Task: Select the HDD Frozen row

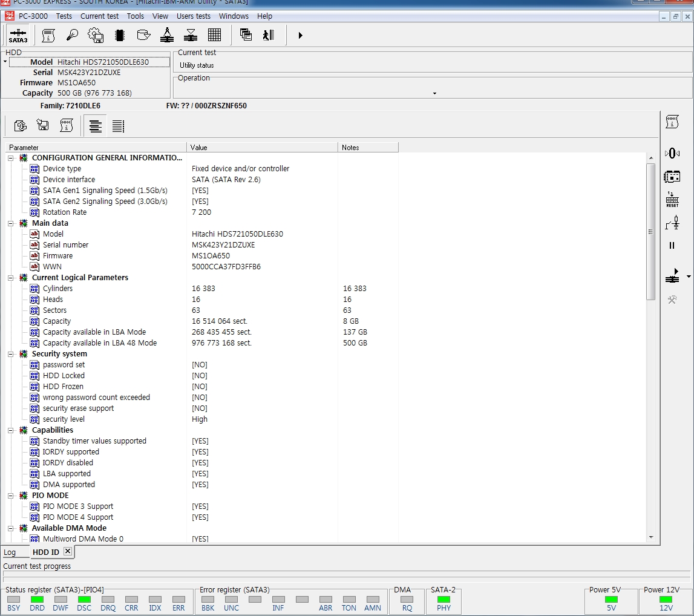Action: click(63, 387)
